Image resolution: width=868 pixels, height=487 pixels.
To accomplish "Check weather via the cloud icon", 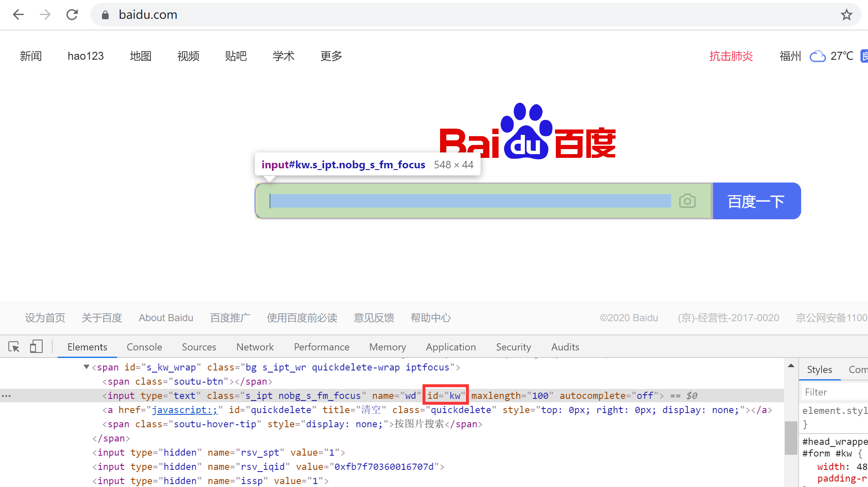I will tap(817, 56).
